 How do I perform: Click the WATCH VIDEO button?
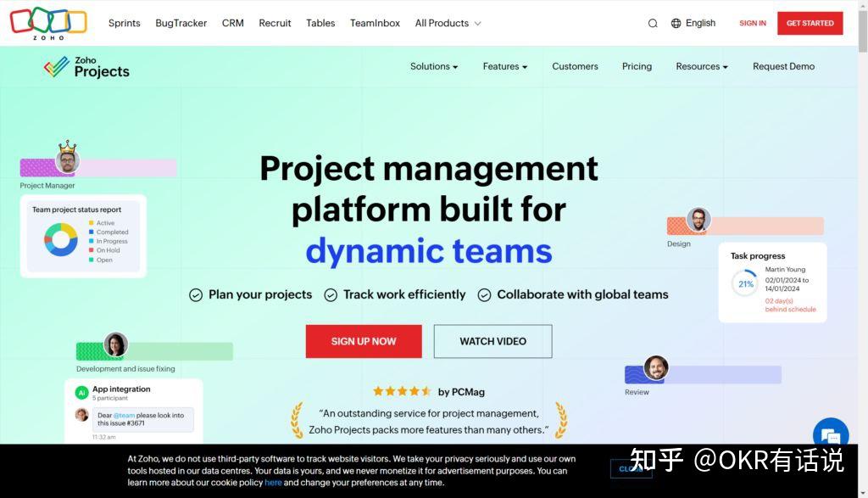click(x=492, y=341)
